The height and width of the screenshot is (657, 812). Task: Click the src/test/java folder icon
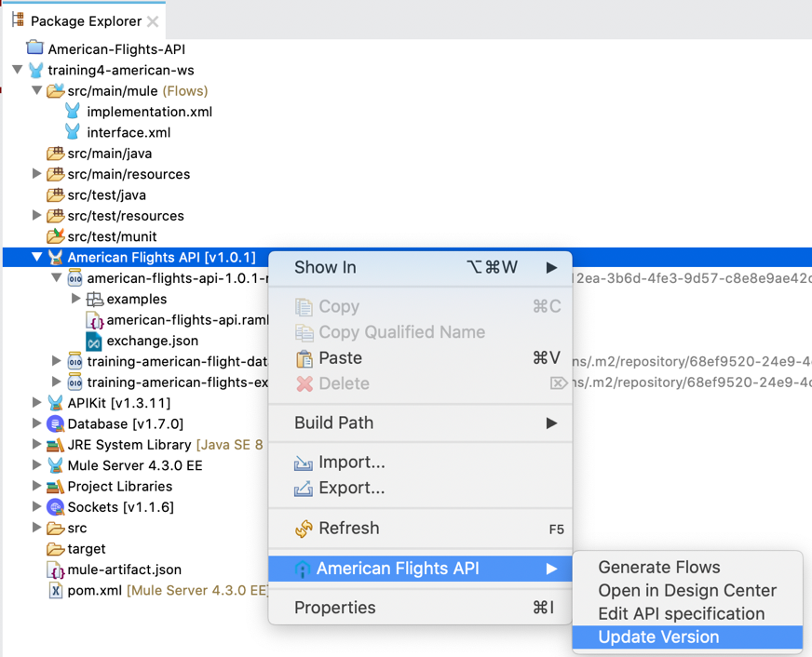click(x=56, y=194)
